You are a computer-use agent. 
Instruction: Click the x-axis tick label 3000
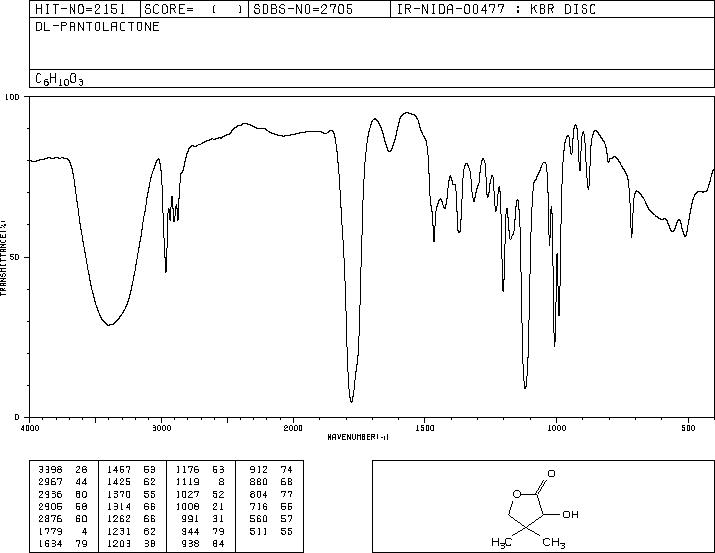[161, 428]
